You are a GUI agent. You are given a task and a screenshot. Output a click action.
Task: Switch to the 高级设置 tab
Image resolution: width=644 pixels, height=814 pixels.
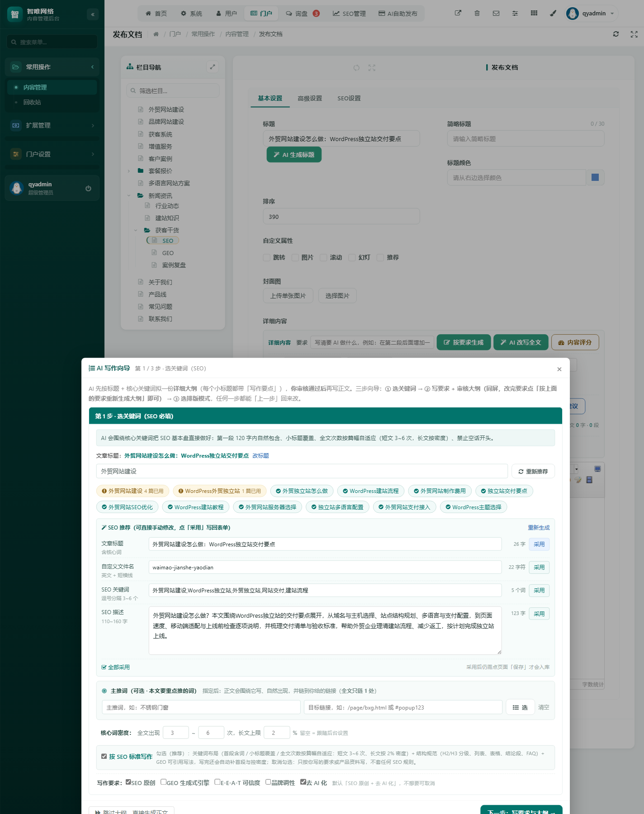pyautogui.click(x=310, y=98)
